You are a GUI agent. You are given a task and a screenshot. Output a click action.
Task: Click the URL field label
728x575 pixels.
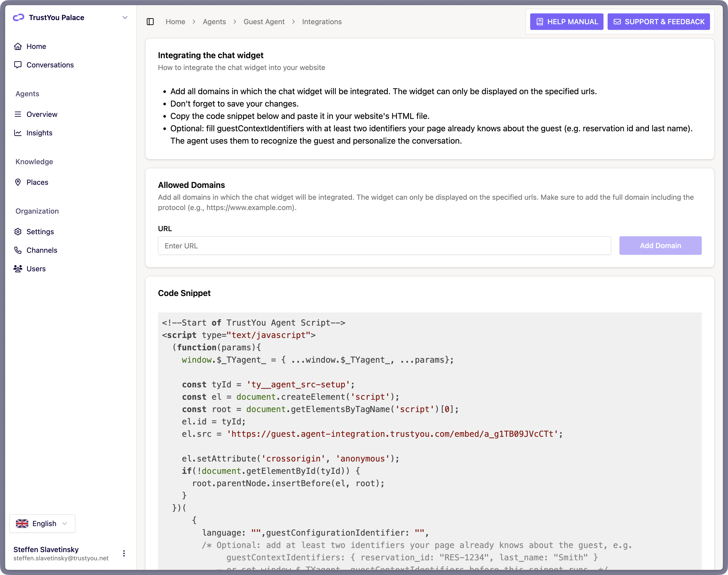(165, 229)
